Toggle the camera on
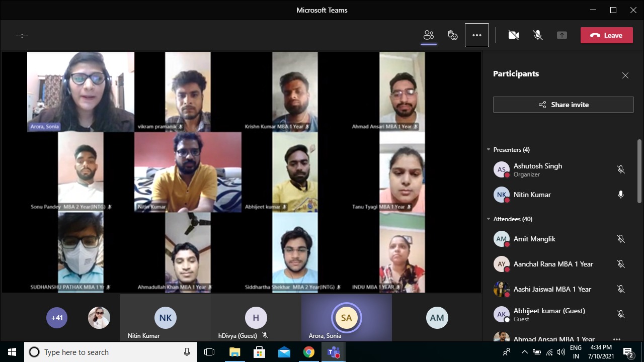 point(514,35)
